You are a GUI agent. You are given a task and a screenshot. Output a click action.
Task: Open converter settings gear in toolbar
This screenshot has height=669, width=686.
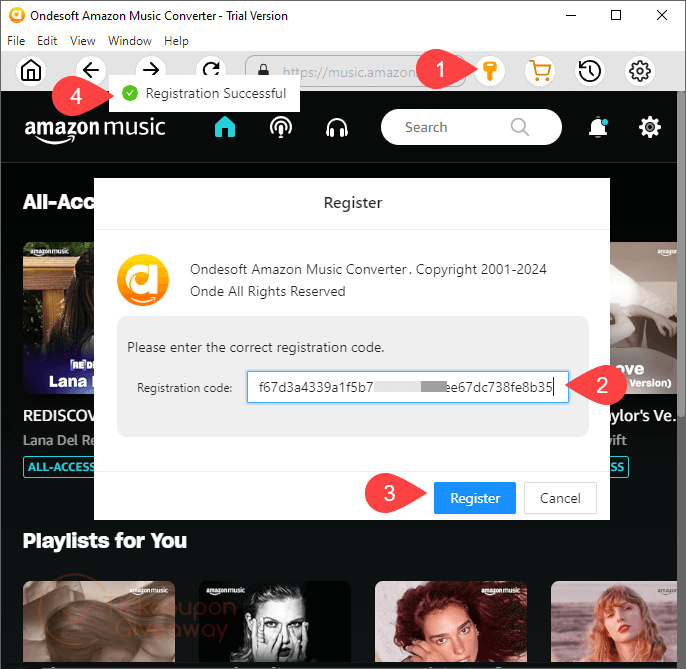[x=640, y=70]
